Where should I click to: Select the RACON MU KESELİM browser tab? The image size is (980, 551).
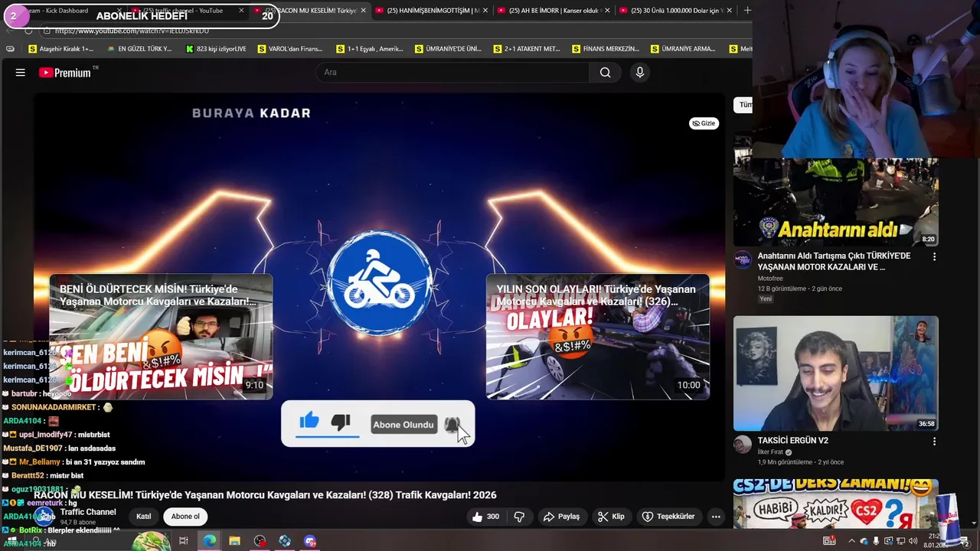pyautogui.click(x=310, y=11)
